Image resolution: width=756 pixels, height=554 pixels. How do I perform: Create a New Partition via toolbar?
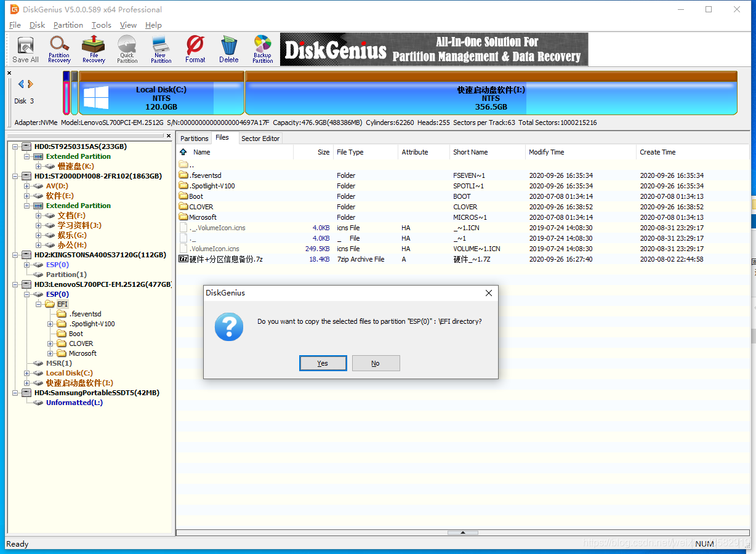point(161,49)
